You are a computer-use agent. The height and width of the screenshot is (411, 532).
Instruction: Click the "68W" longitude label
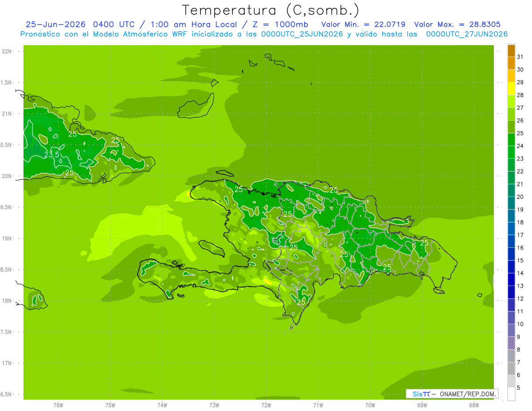pyautogui.click(x=474, y=405)
